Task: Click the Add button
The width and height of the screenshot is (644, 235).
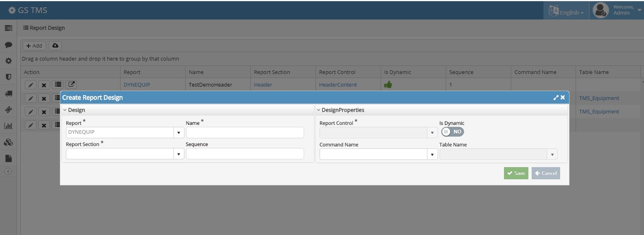Action: (34, 46)
